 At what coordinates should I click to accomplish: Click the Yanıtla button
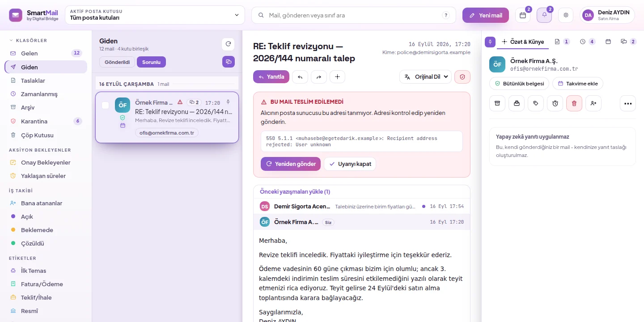(x=271, y=77)
